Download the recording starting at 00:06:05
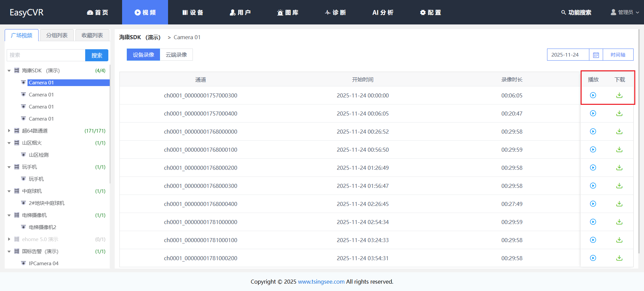Screen dimensions: 644x291 pos(619,114)
